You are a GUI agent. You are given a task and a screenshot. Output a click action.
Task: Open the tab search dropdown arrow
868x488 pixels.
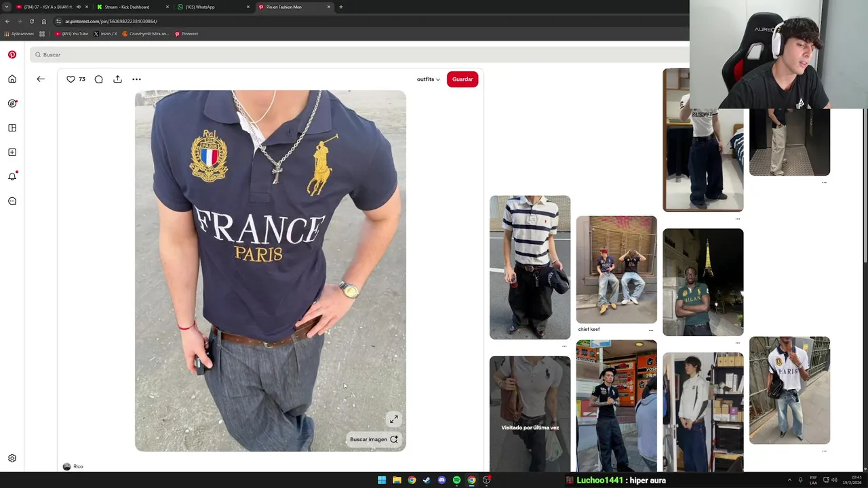pyautogui.click(x=6, y=7)
